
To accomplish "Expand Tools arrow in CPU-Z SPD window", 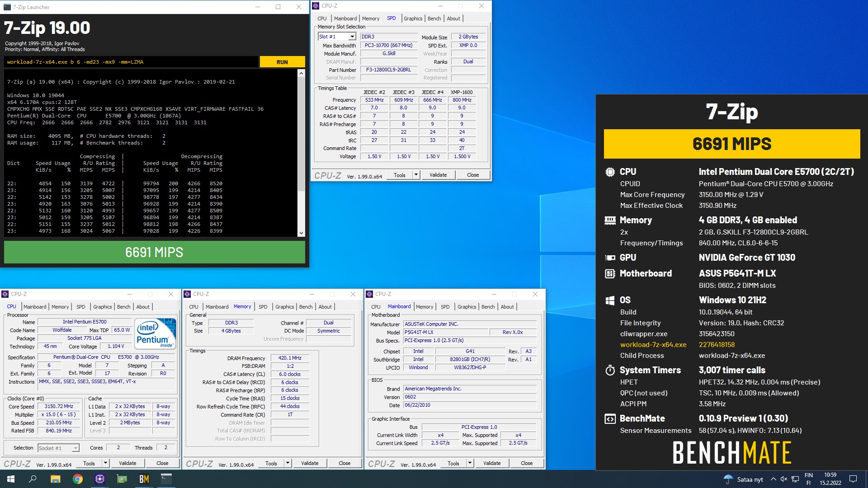I will pyautogui.click(x=416, y=175).
